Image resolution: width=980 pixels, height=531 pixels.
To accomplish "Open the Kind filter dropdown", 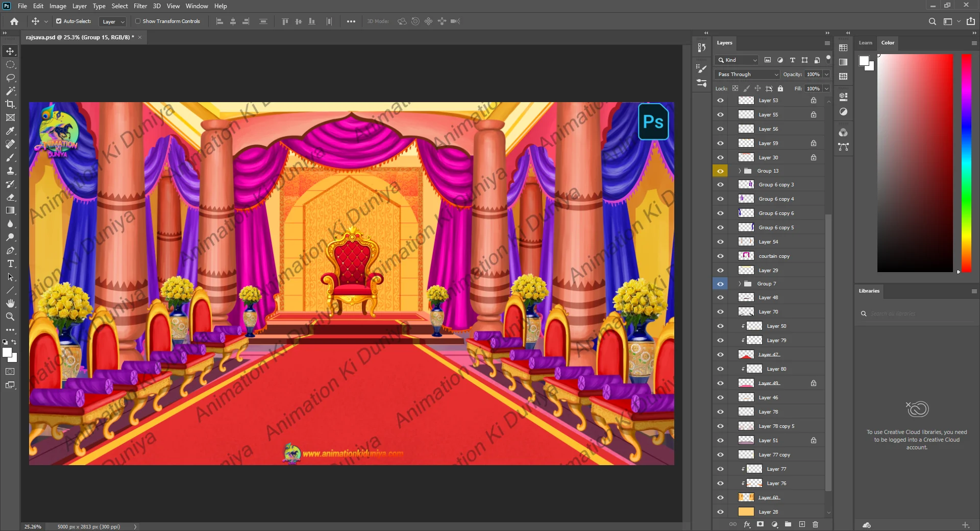I will 738,60.
